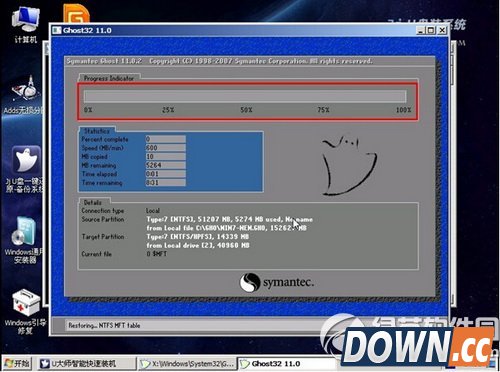Open the U盘一键还原-备份系统 ghost icon
Screen dimensions: 500x372
(25, 169)
